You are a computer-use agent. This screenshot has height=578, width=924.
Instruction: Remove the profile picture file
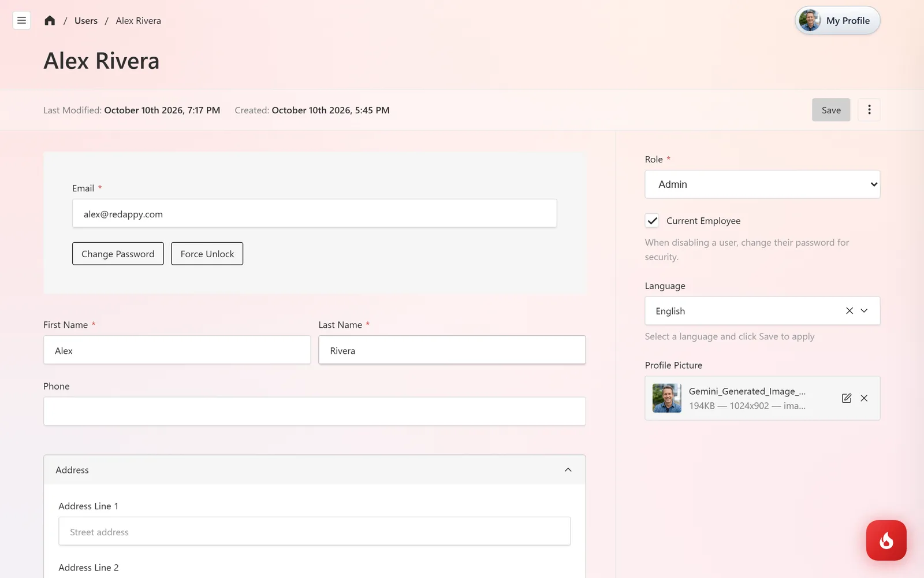[864, 398]
